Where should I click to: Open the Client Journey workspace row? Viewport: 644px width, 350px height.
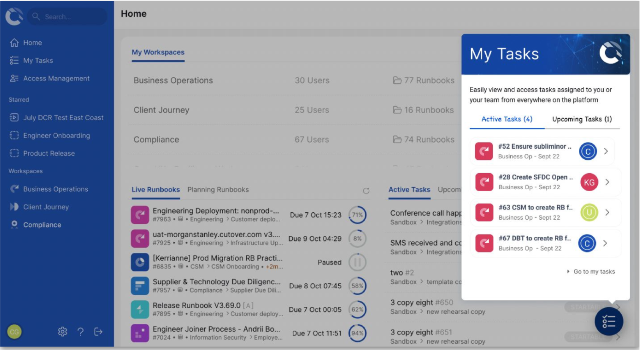click(294, 110)
